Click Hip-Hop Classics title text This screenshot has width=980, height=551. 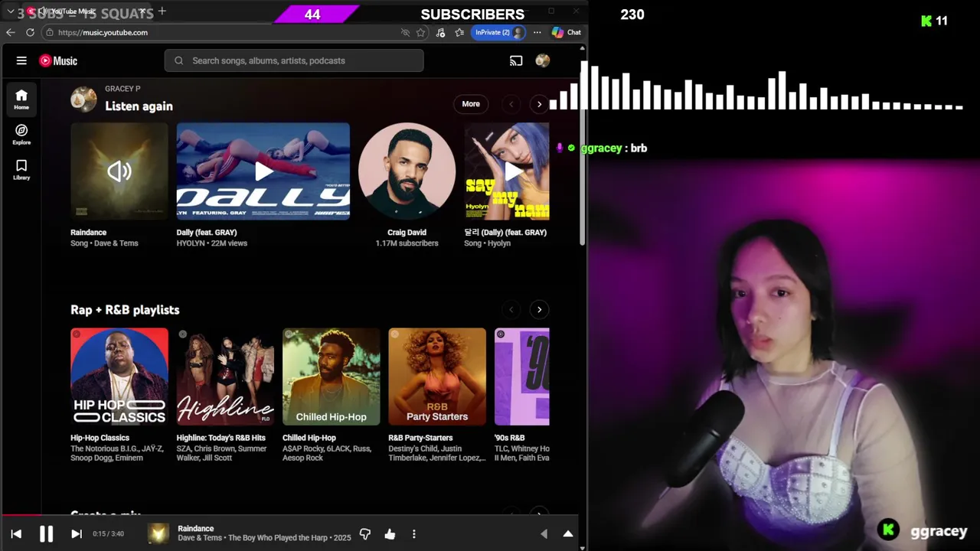100,438
